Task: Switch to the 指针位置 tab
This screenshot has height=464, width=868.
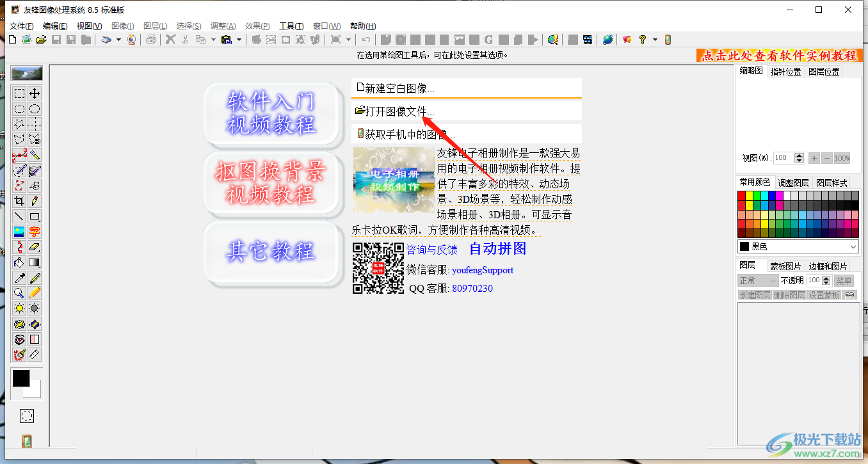Action: pos(785,72)
